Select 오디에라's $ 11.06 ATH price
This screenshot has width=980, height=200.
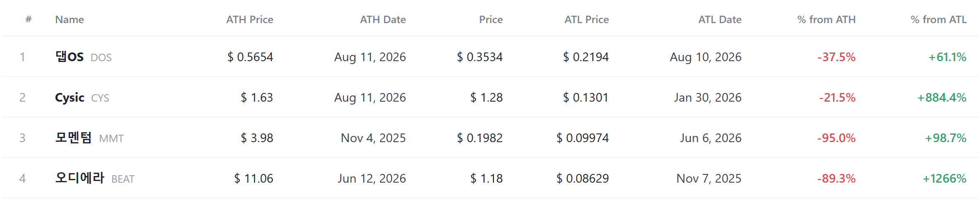(x=254, y=179)
